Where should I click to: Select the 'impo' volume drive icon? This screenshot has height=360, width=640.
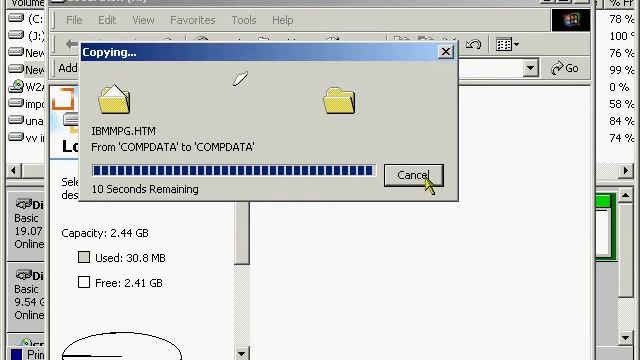[x=16, y=103]
